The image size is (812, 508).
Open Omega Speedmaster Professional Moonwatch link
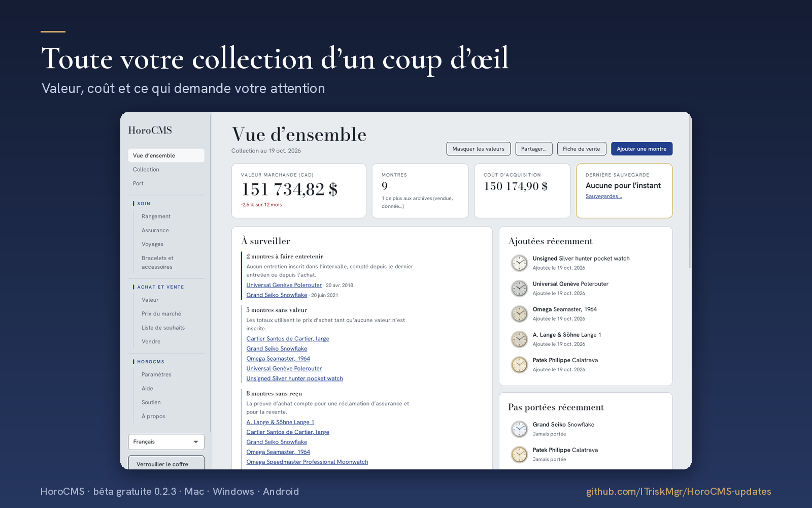click(307, 462)
